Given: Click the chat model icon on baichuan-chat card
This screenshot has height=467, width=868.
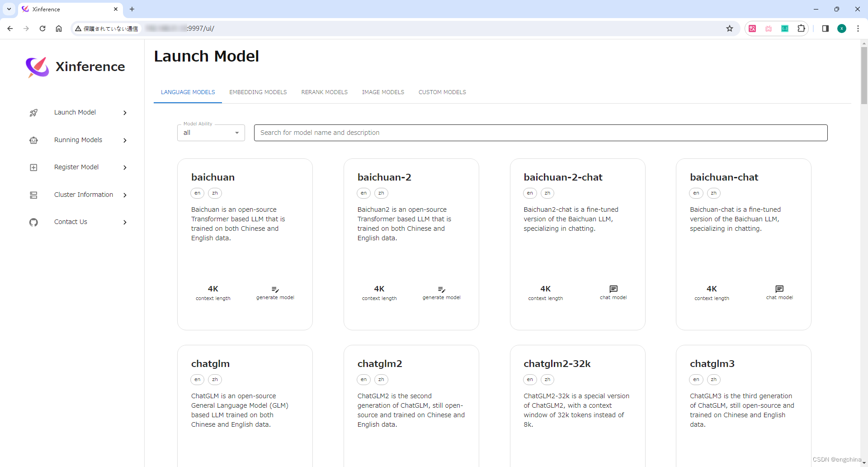Looking at the screenshot, I should pos(779,289).
